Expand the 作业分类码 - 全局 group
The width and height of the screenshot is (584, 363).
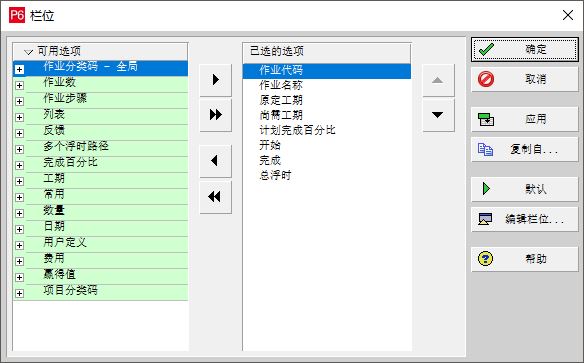(x=19, y=69)
